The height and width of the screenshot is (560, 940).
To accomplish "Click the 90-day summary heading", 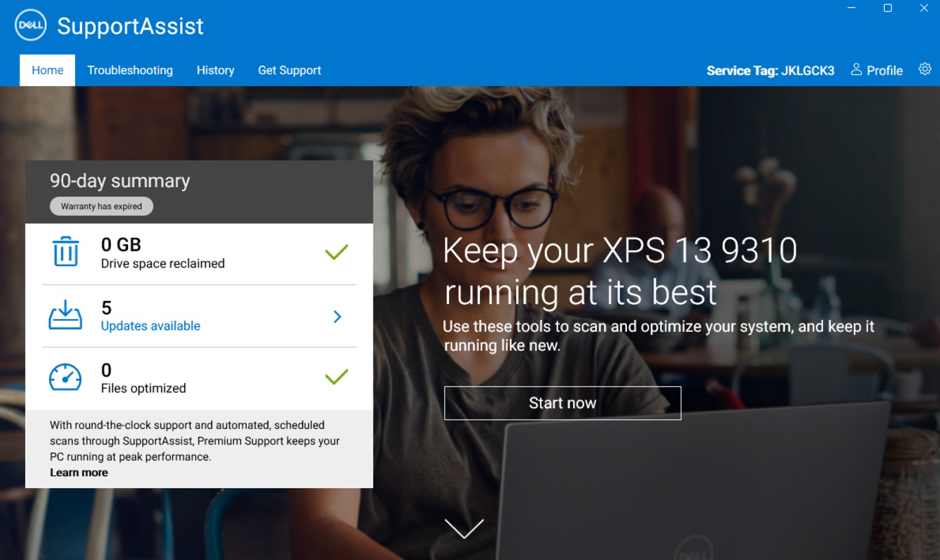I will [x=120, y=181].
